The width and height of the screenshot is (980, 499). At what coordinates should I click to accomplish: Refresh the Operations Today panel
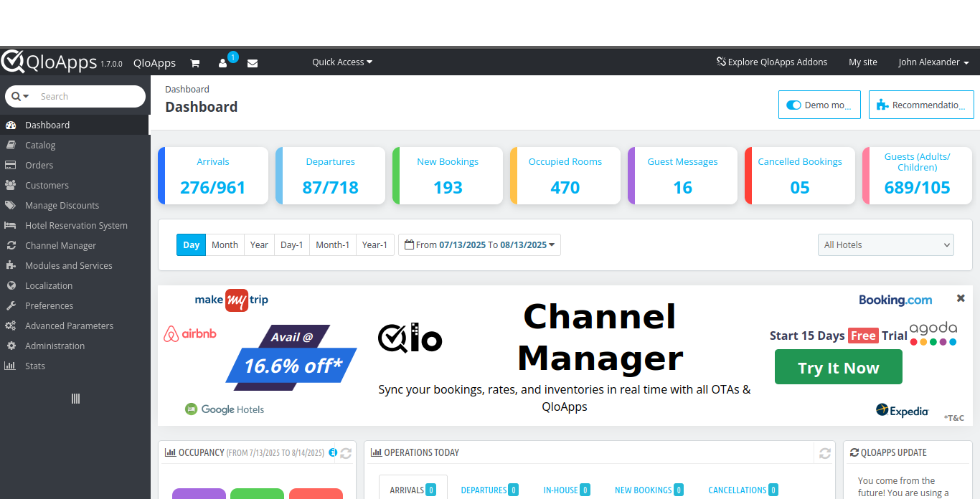[825, 453]
